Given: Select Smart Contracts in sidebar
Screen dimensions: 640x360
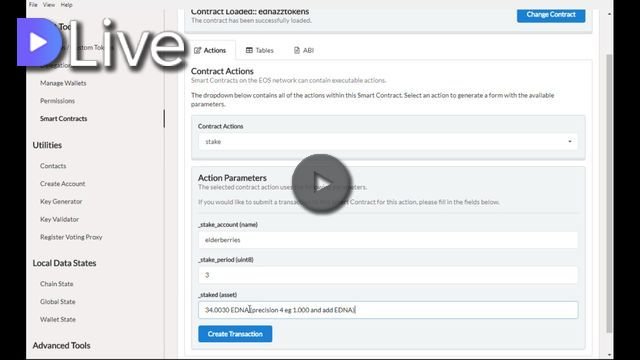Looking at the screenshot, I should tap(64, 119).
